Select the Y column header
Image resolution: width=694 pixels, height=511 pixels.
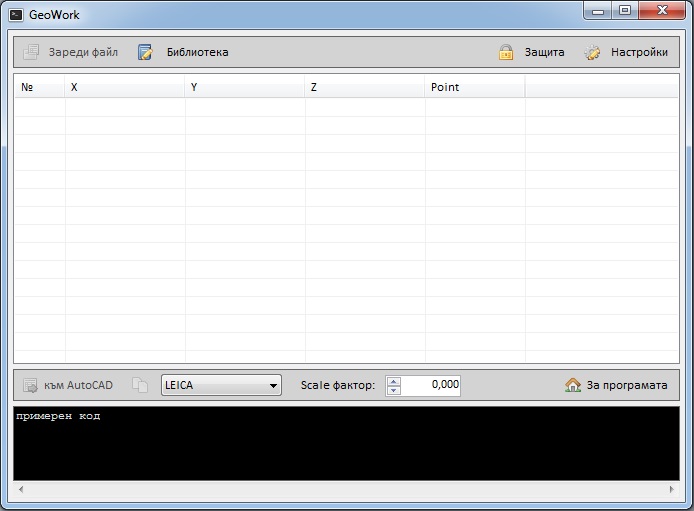coord(245,88)
